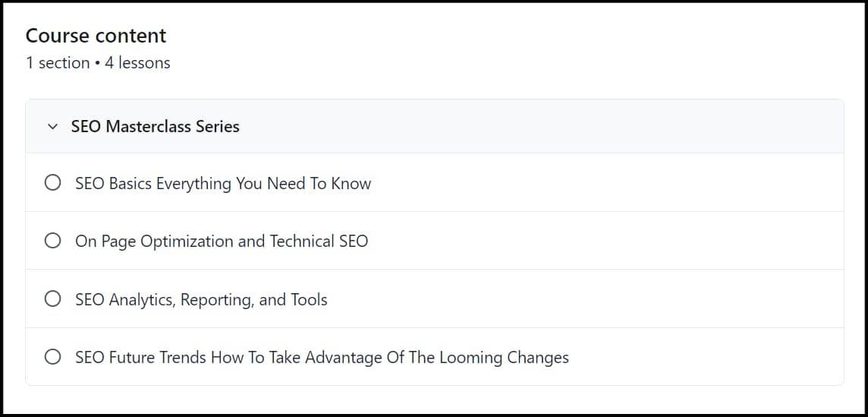Click the SEO Masterclass Series section title

coord(155,127)
